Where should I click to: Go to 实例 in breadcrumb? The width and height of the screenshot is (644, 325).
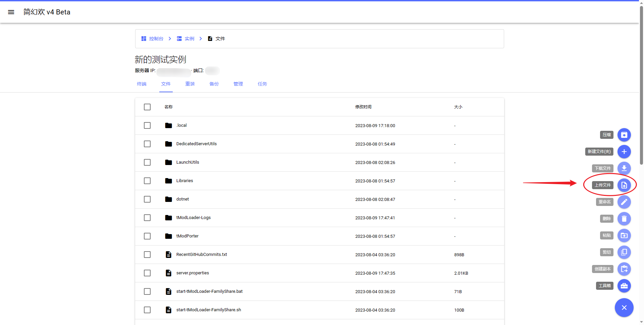(x=185, y=39)
